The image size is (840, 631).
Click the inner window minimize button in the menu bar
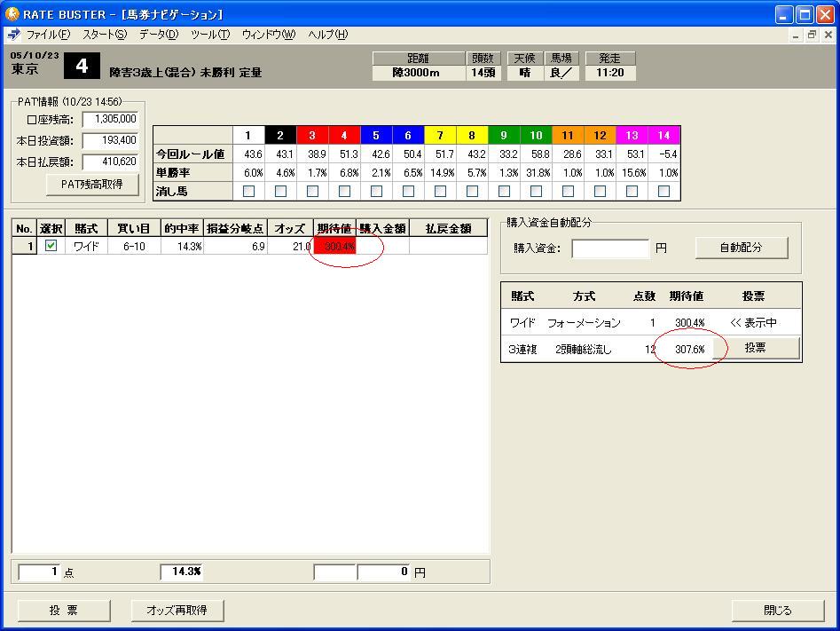point(796,35)
